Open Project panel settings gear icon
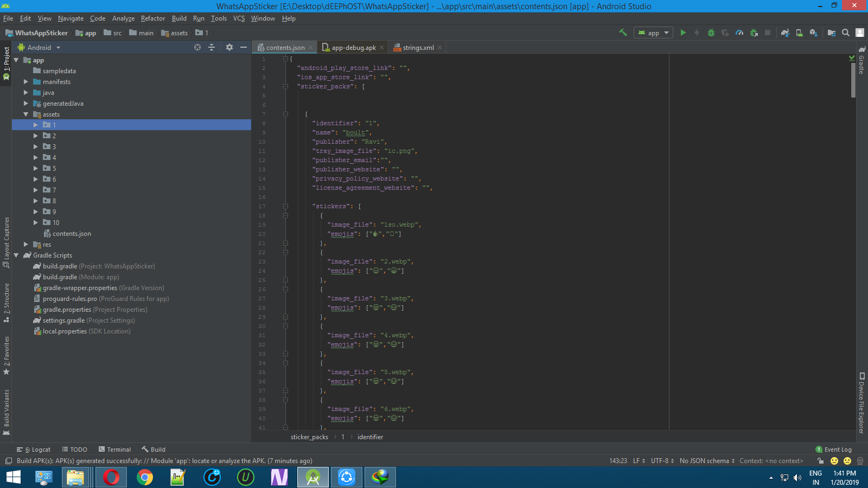868x488 pixels. (x=229, y=47)
